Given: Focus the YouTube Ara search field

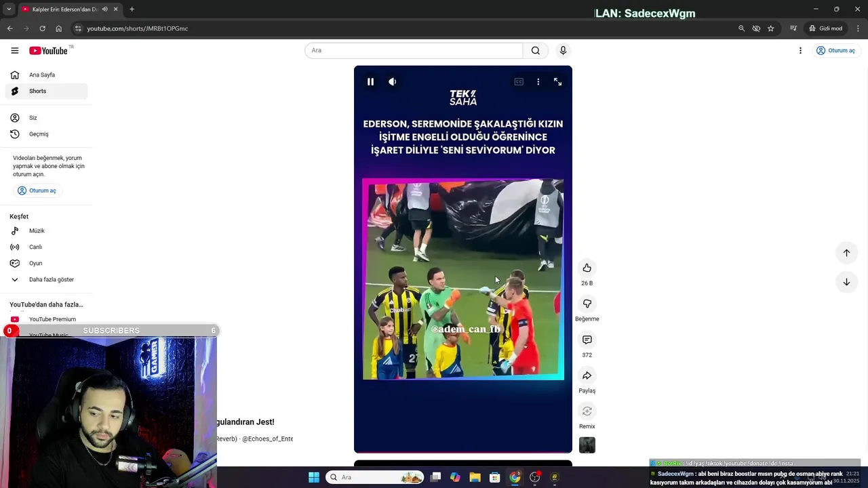Looking at the screenshot, I should 414,50.
